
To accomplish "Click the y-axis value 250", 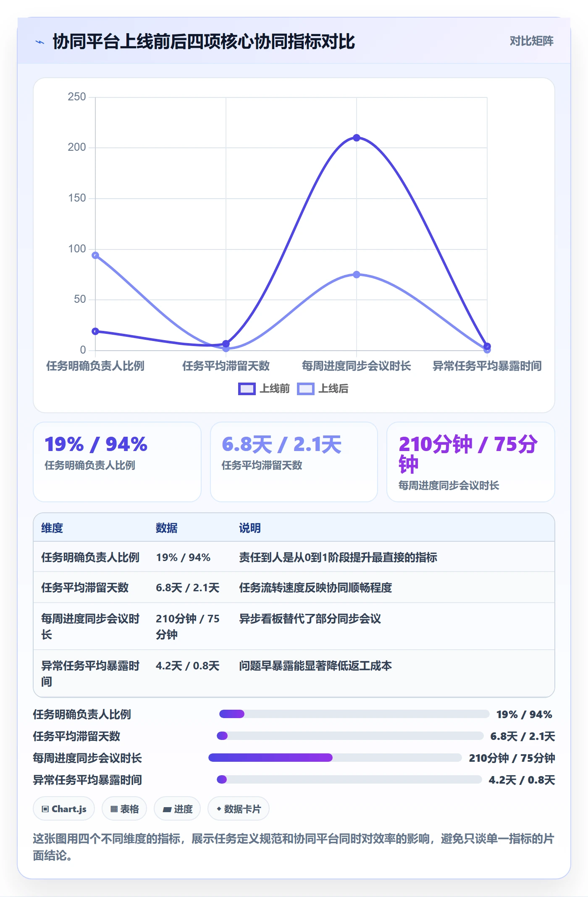I will click(x=77, y=97).
